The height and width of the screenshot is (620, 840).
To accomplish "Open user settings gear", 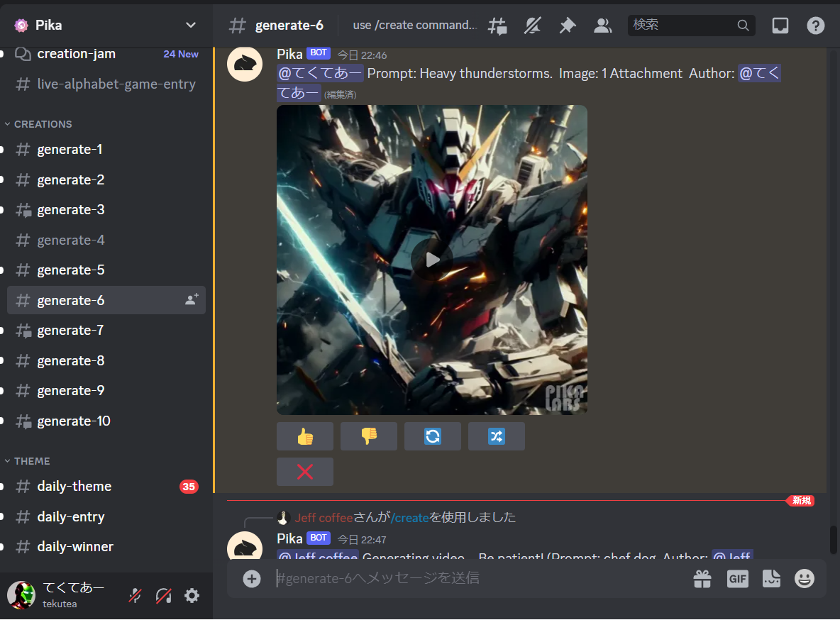I will click(x=192, y=595).
